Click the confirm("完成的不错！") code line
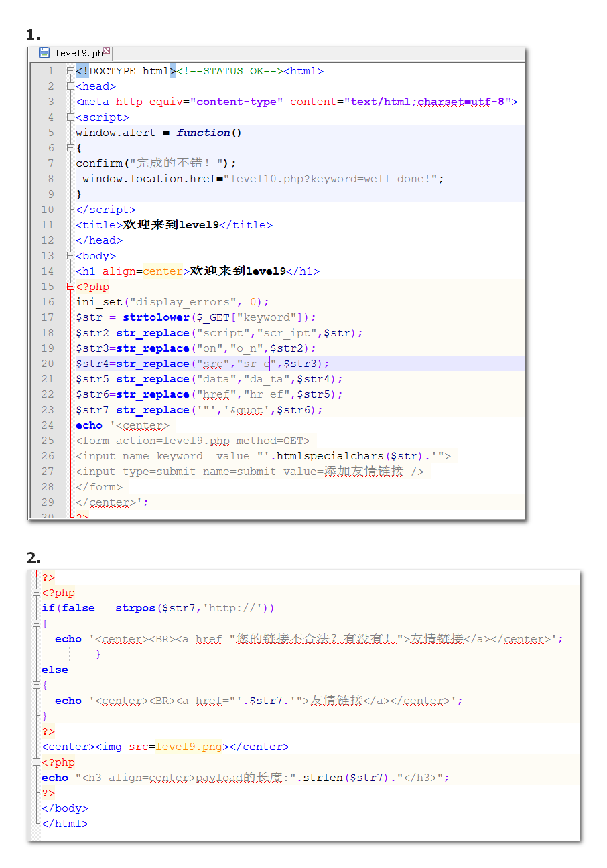The width and height of the screenshot is (607, 868). [x=155, y=163]
